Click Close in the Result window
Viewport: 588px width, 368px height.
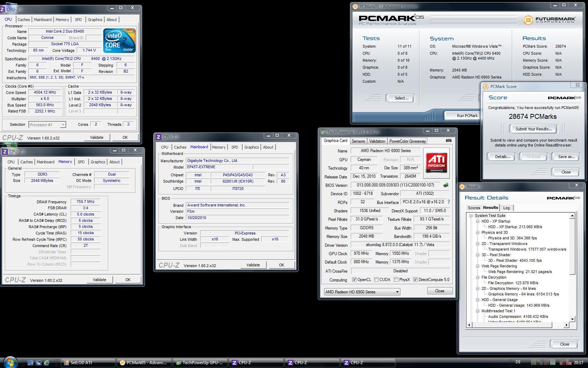(564, 344)
